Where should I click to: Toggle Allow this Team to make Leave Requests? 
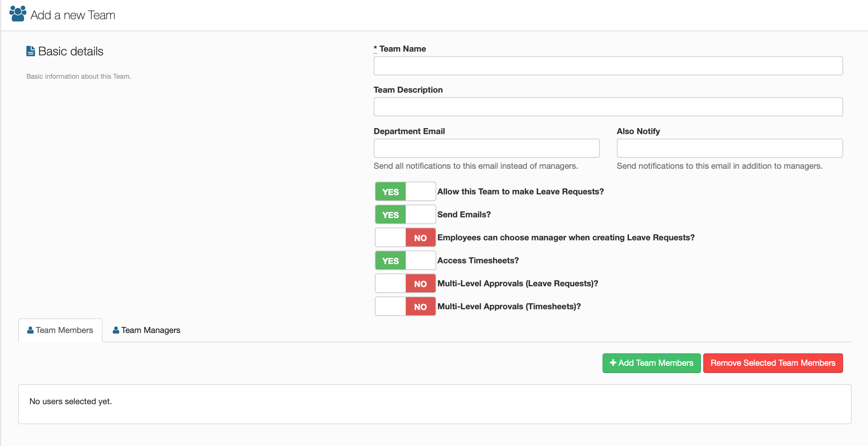405,192
